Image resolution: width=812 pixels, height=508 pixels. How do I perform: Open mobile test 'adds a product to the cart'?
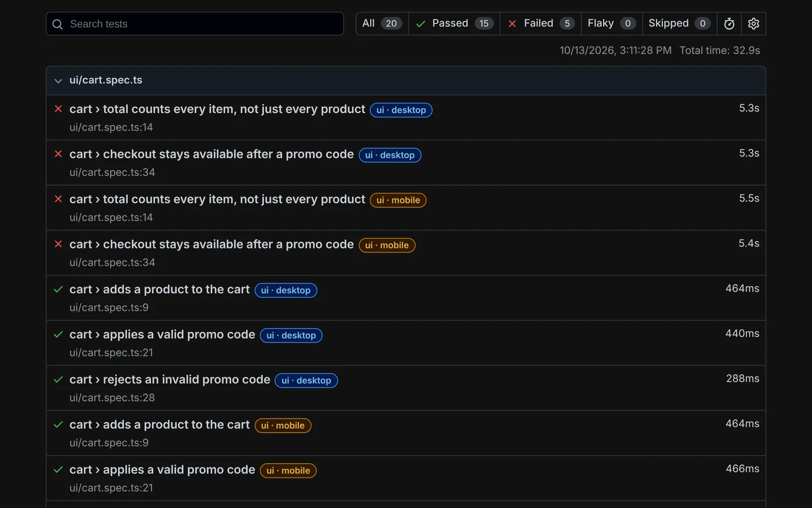(159, 425)
